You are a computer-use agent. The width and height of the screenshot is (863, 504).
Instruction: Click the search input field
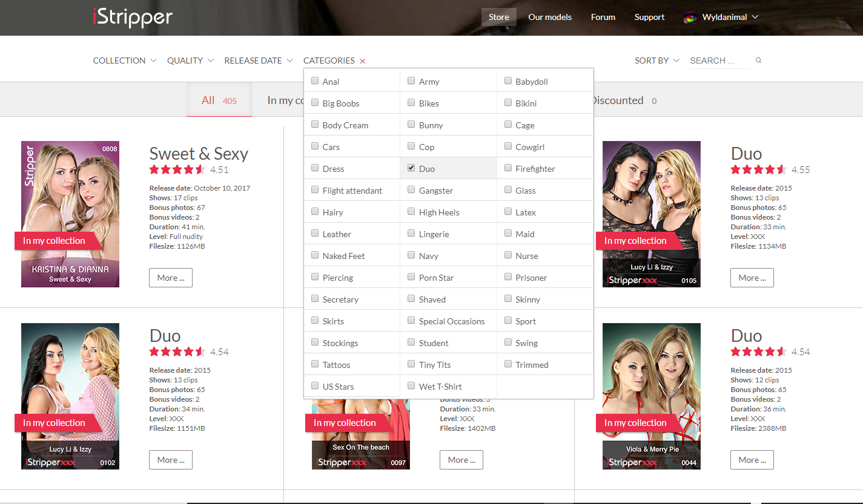pos(720,61)
